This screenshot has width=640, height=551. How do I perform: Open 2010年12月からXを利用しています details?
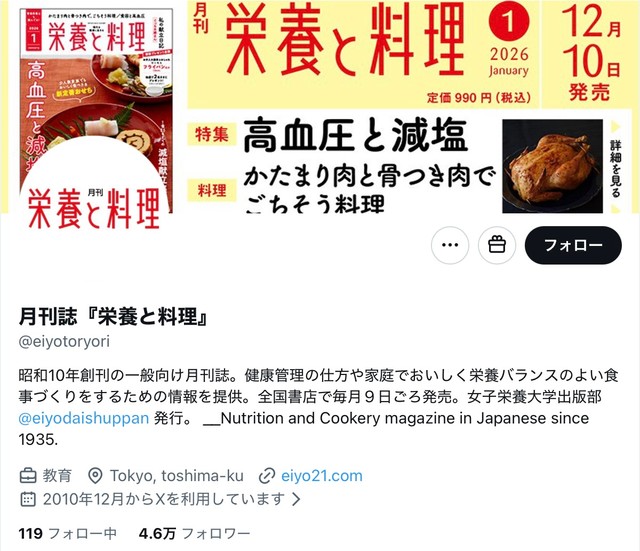[x=164, y=499]
